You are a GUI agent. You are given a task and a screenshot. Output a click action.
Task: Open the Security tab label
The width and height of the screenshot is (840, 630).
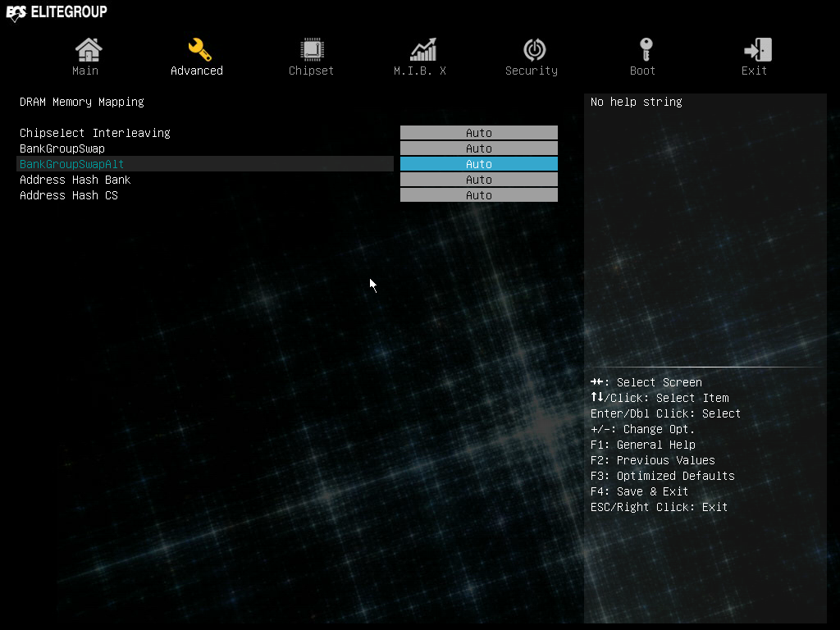pos(532,71)
